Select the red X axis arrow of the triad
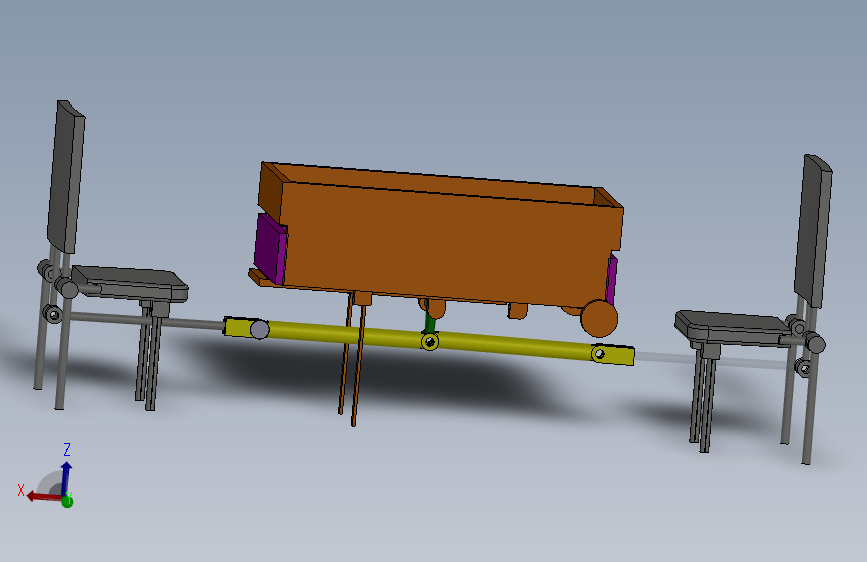The height and width of the screenshot is (562, 867). click(x=44, y=496)
